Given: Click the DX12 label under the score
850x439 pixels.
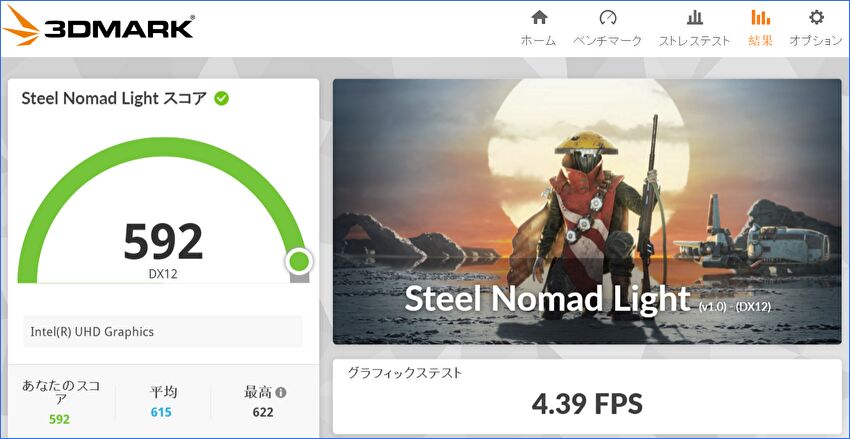Looking at the screenshot, I should point(163,274).
